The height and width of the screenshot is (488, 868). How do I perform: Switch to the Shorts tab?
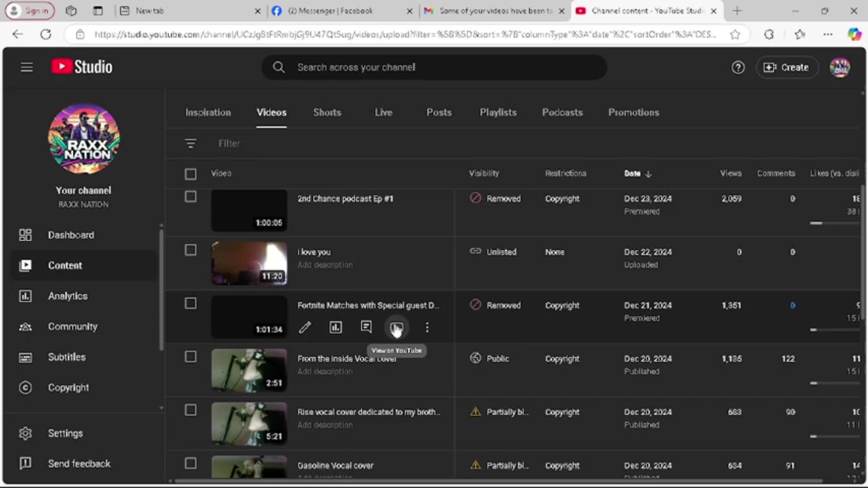tap(327, 113)
